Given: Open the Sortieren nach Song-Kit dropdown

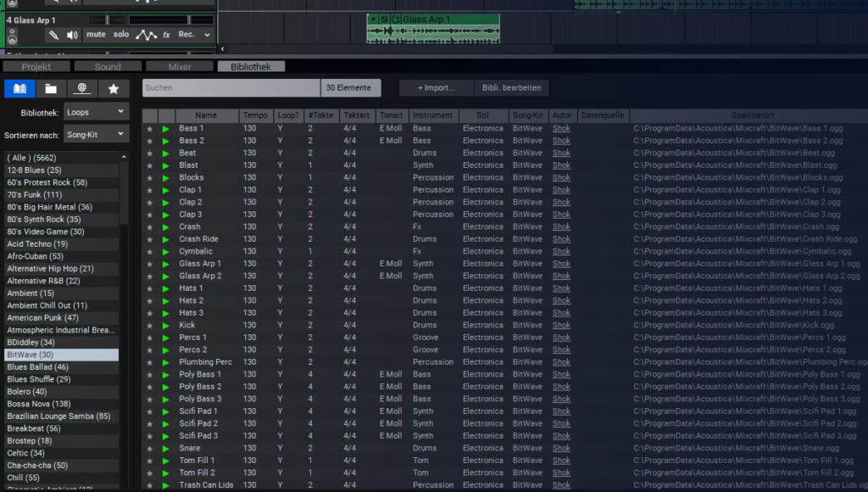Looking at the screenshot, I should [95, 133].
